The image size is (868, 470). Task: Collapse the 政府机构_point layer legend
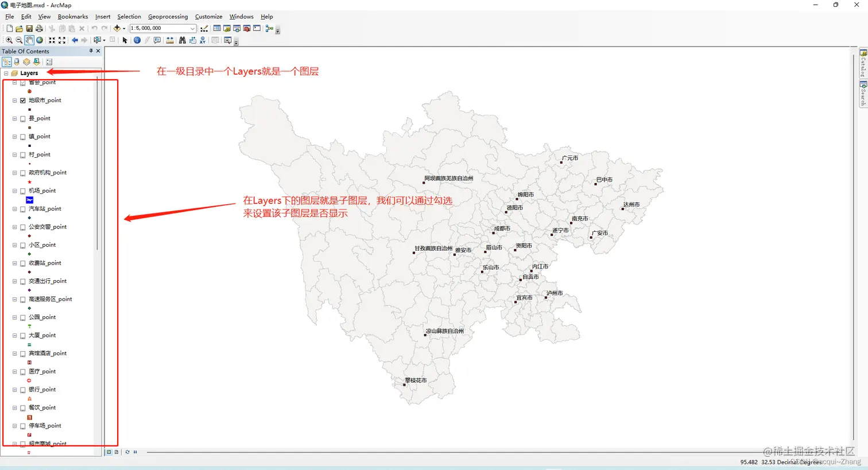pyautogui.click(x=15, y=173)
